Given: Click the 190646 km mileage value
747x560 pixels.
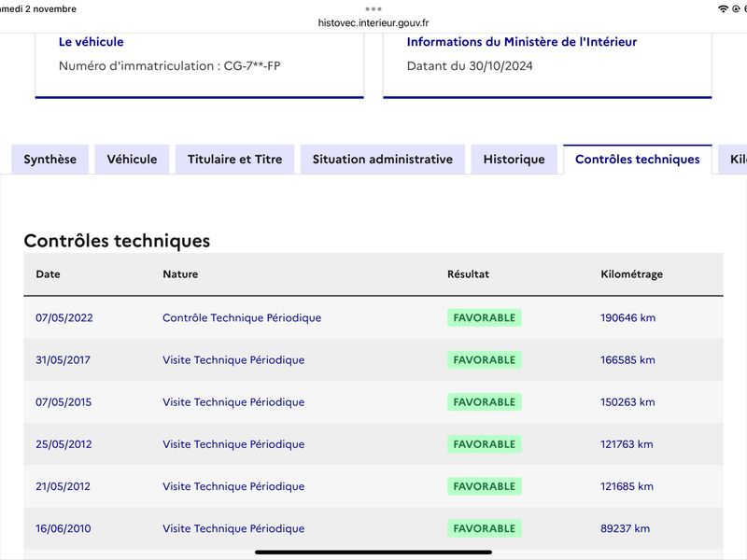Looking at the screenshot, I should [x=627, y=317].
